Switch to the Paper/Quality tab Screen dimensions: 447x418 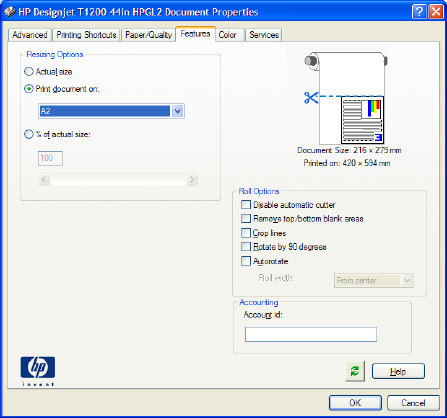click(148, 35)
